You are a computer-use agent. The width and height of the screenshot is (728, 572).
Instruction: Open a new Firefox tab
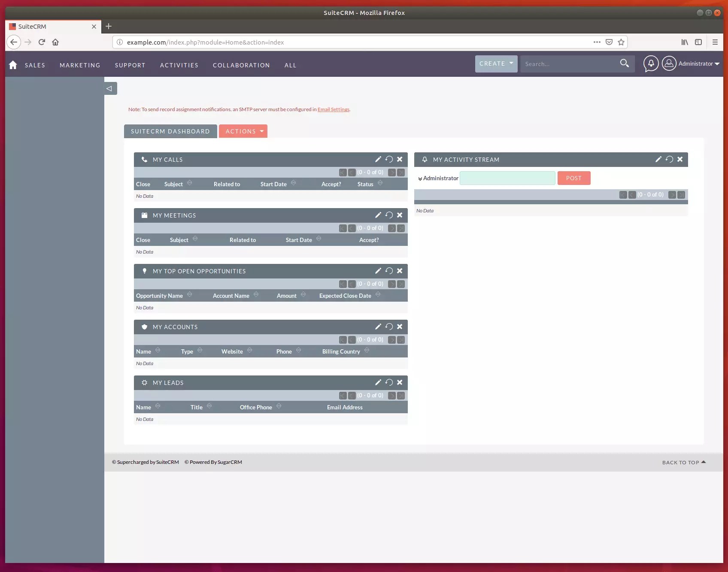pyautogui.click(x=109, y=26)
